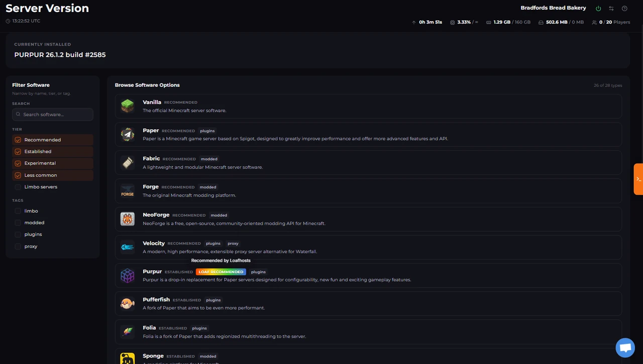
Task: Click the Pufferfish icon
Action: (x=128, y=303)
